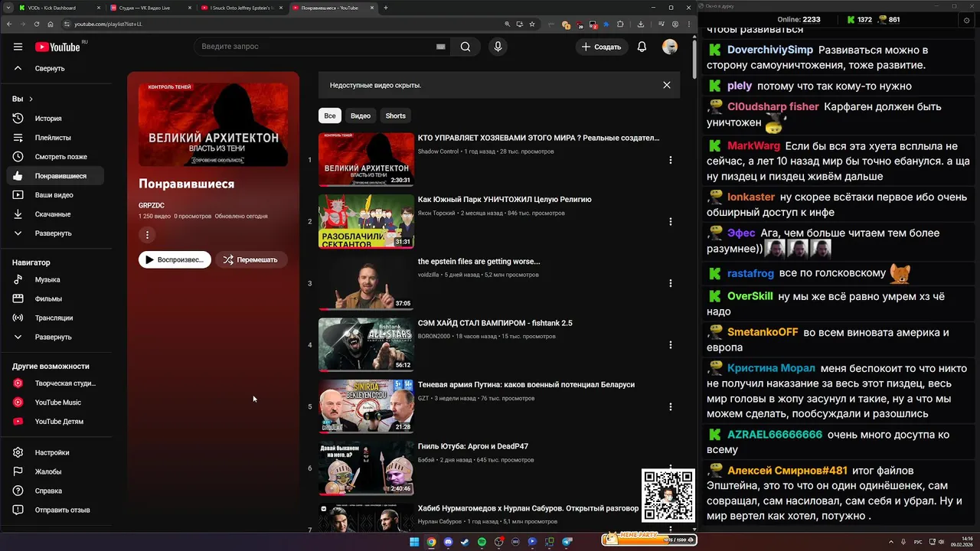The height and width of the screenshot is (551, 980).
Task: Play the СЭМ ХАЙД fishtank thumbnail
Action: pyautogui.click(x=366, y=344)
